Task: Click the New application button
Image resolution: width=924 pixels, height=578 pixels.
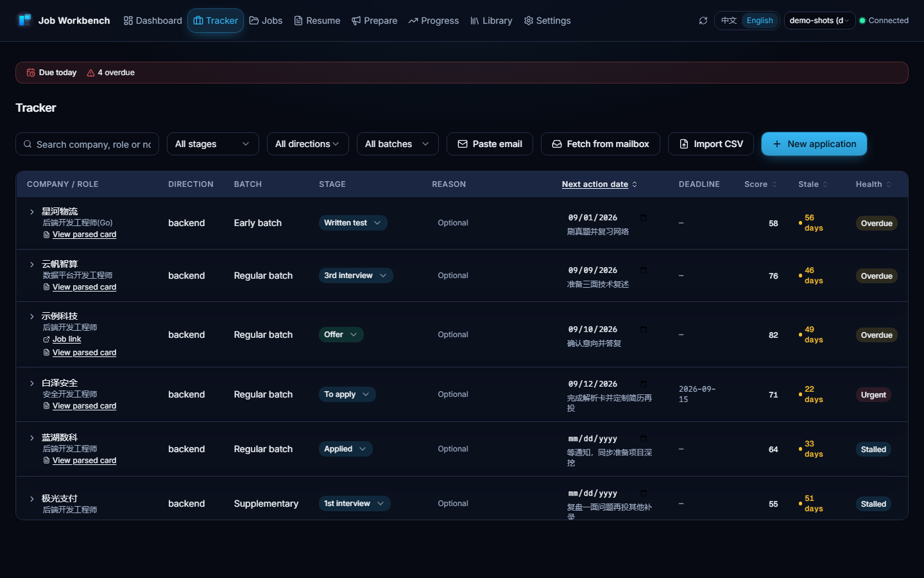Action: [x=814, y=144]
